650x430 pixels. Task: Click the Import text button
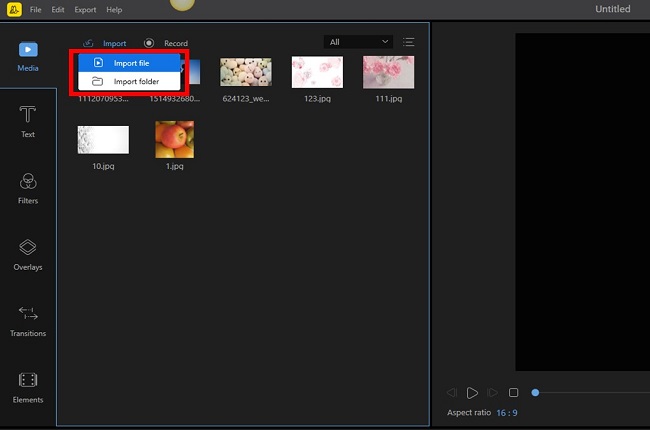(x=114, y=43)
